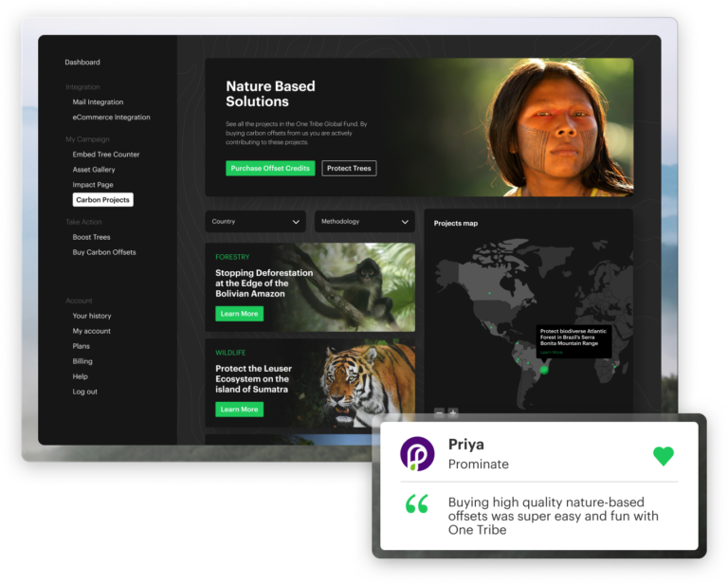
Task: Open Mail Integration in sidebar
Action: (x=98, y=102)
